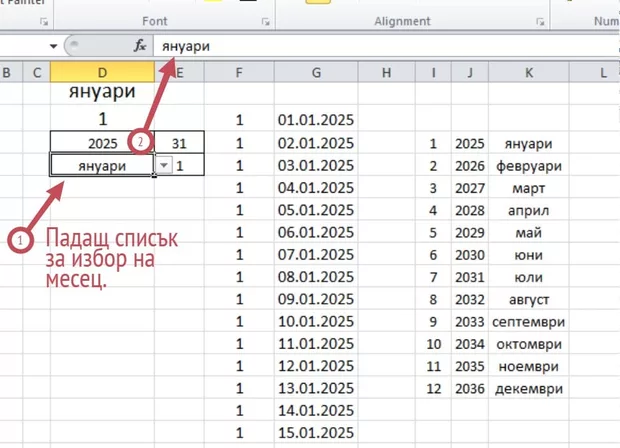Select column D header
The width and height of the screenshot is (620, 448).
point(103,72)
